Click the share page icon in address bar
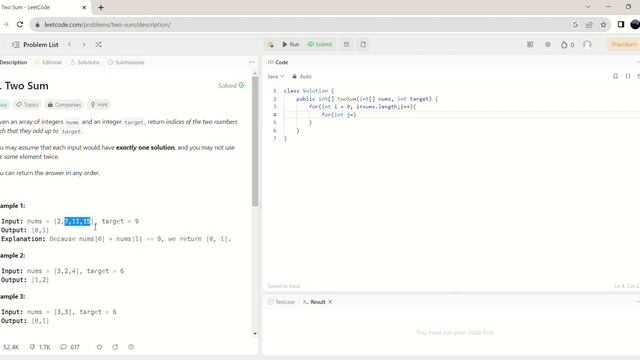The height and width of the screenshot is (360, 640). 589,24
